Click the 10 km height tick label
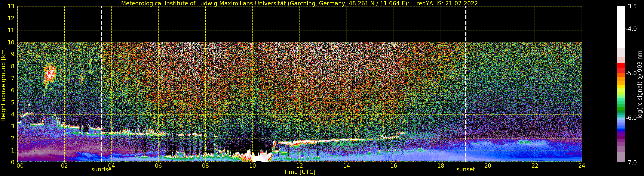The image size is (644, 176). click(12, 43)
